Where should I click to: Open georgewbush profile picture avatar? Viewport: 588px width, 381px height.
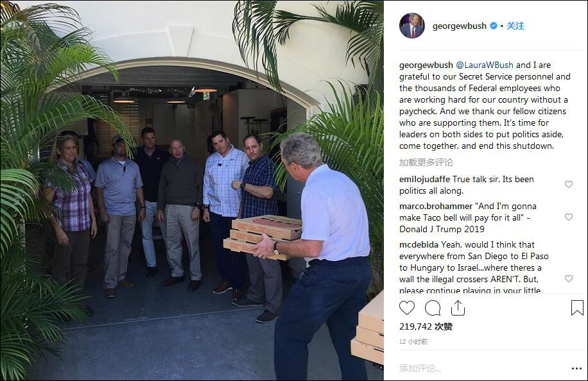(411, 26)
